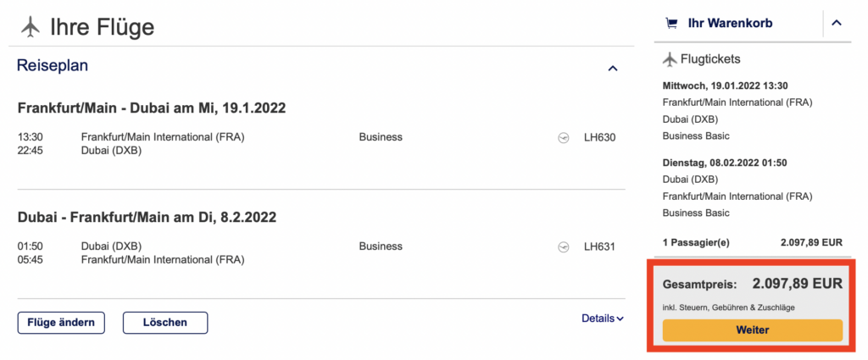Click the airplane icon beside Ihre Flüge
This screenshot has width=868, height=360.
coord(31,27)
